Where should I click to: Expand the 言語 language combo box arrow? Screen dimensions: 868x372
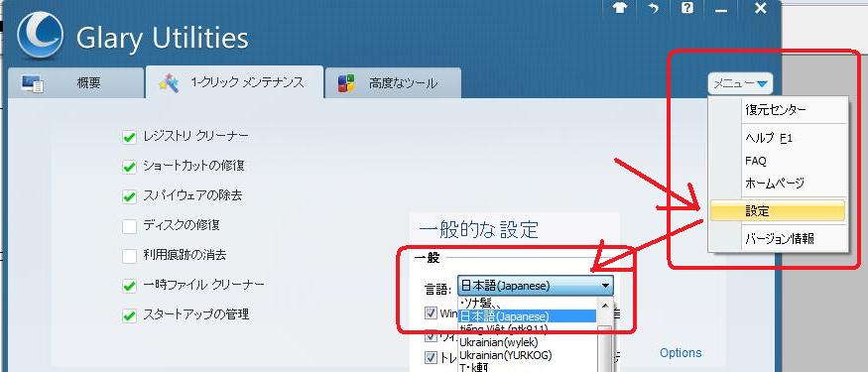(605, 287)
